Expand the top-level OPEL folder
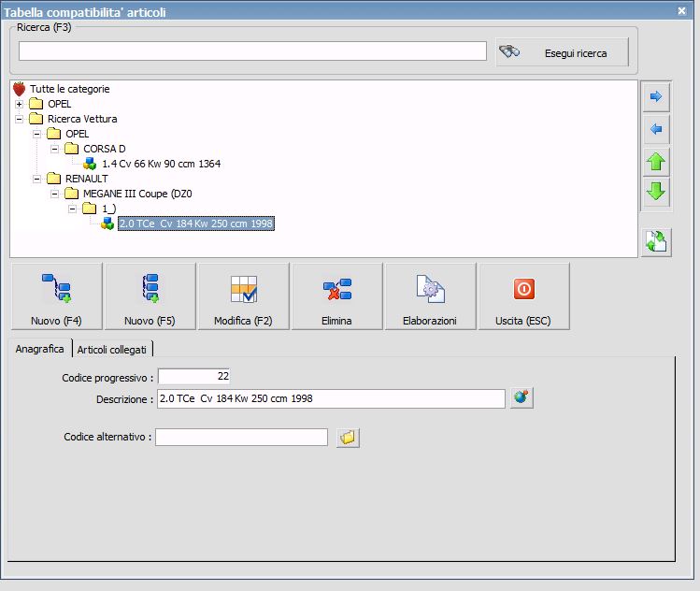700x591 pixels. tap(20, 104)
